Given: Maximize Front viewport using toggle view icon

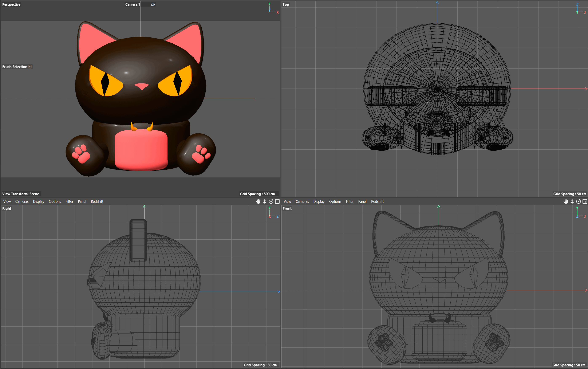Looking at the screenshot, I should pyautogui.click(x=585, y=201).
